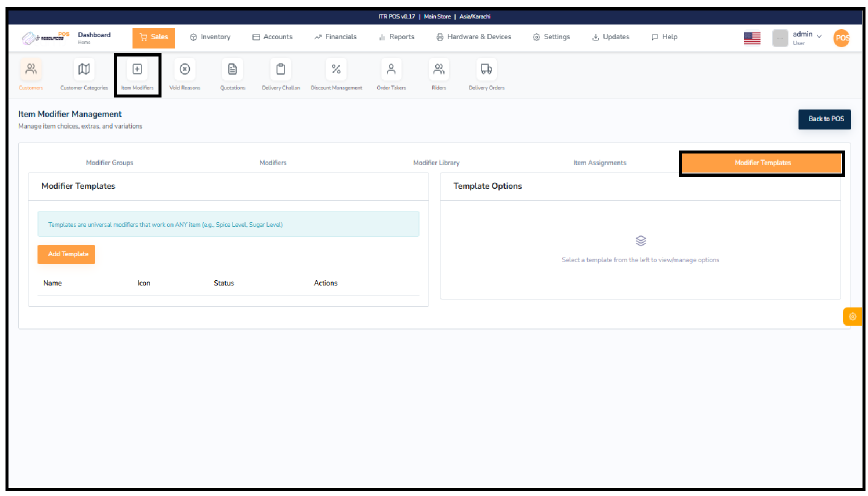Open the Quotations document icon

(232, 69)
